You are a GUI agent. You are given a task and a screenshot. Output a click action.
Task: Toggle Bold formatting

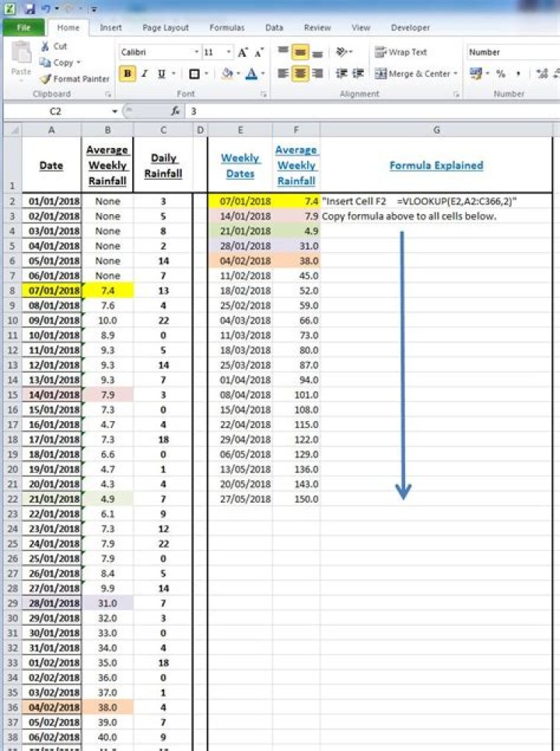[128, 74]
